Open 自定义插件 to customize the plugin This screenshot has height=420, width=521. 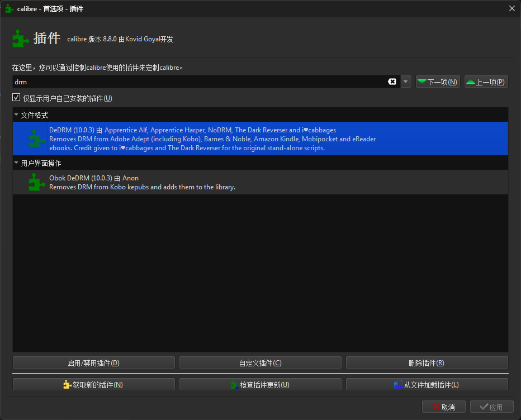[x=260, y=363]
